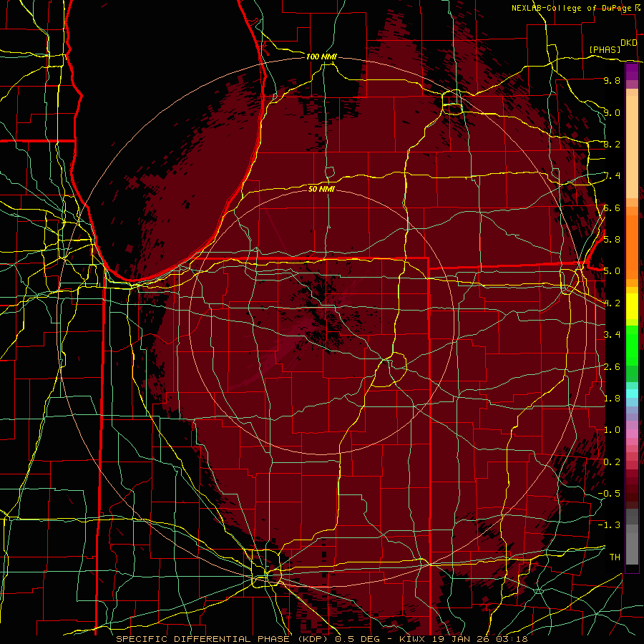This screenshot has width=644, height=644.
Task: Click the 1.0 scale value
Action: pyautogui.click(x=612, y=430)
